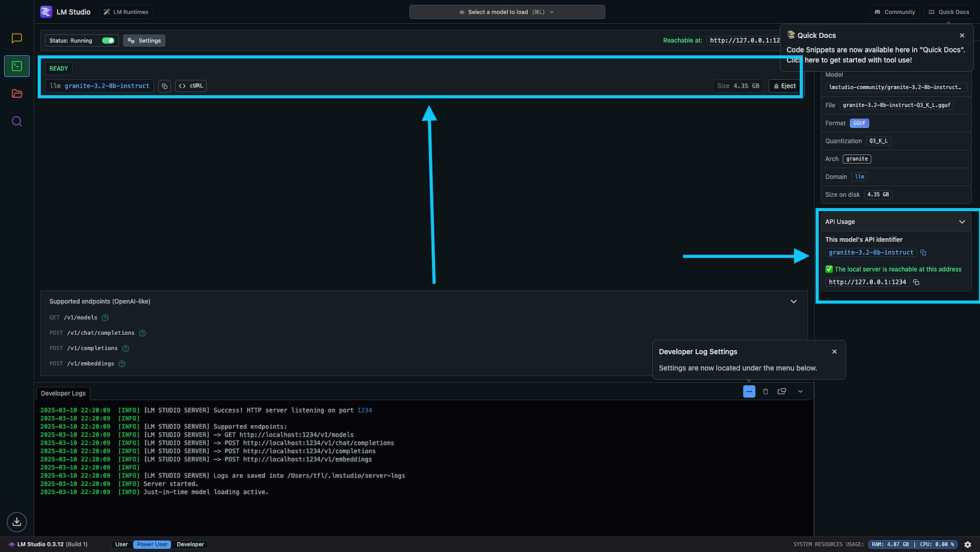This screenshot has height=552, width=980.
Task: Click the LM Studio logo icon
Action: click(x=46, y=12)
